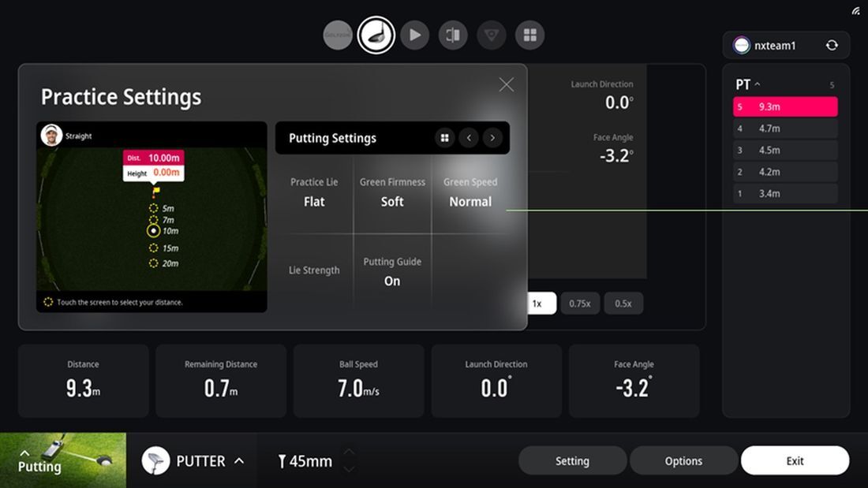
Task: Select shot 2 with 4.2m
Action: (785, 172)
